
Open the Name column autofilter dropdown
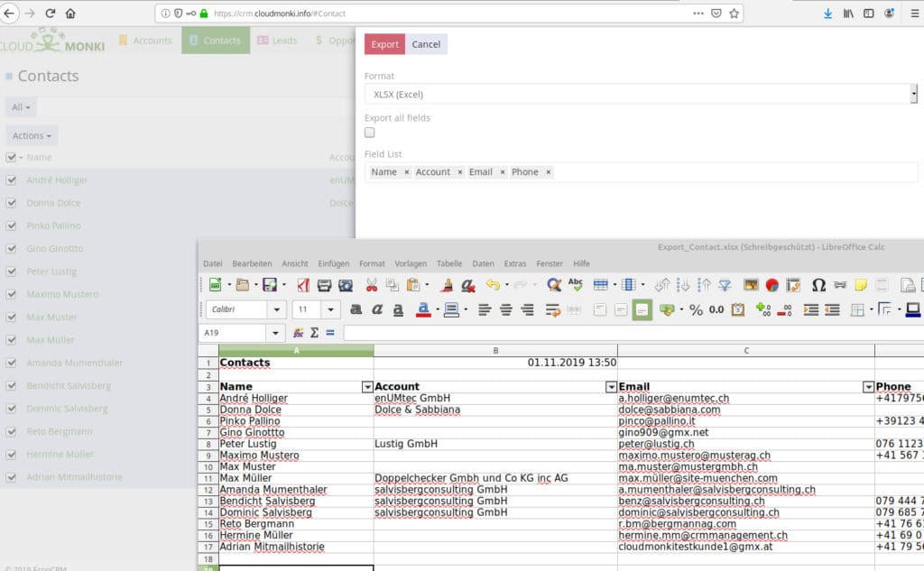pyautogui.click(x=367, y=387)
